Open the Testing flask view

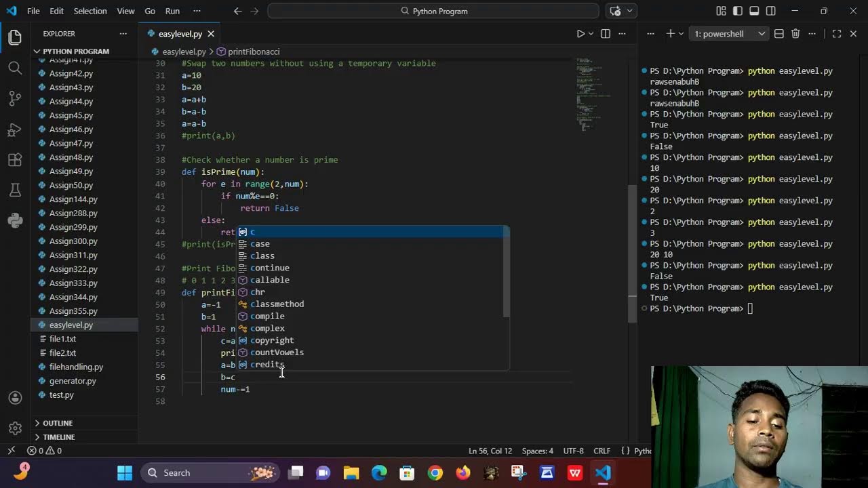point(15,190)
